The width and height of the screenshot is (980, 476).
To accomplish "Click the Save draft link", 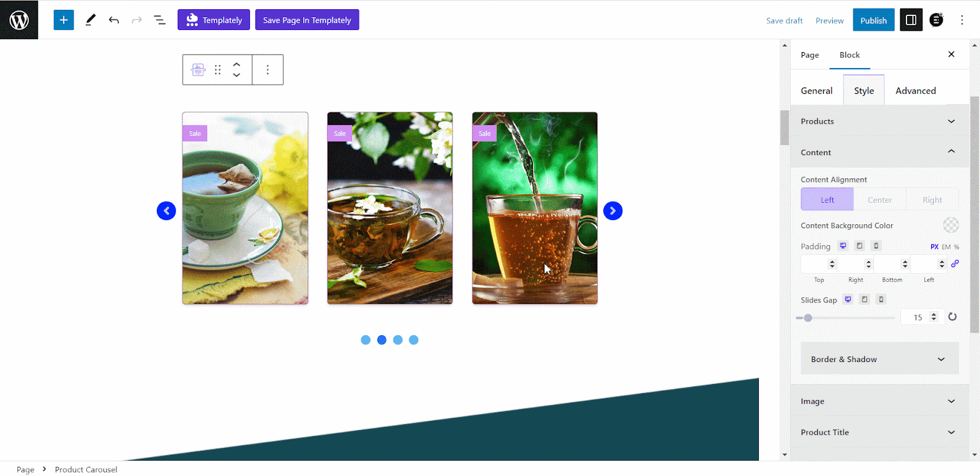I will pyautogui.click(x=784, y=20).
